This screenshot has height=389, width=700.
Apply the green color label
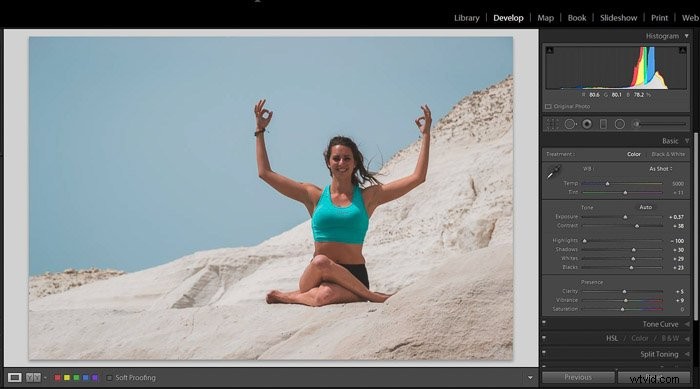point(76,378)
